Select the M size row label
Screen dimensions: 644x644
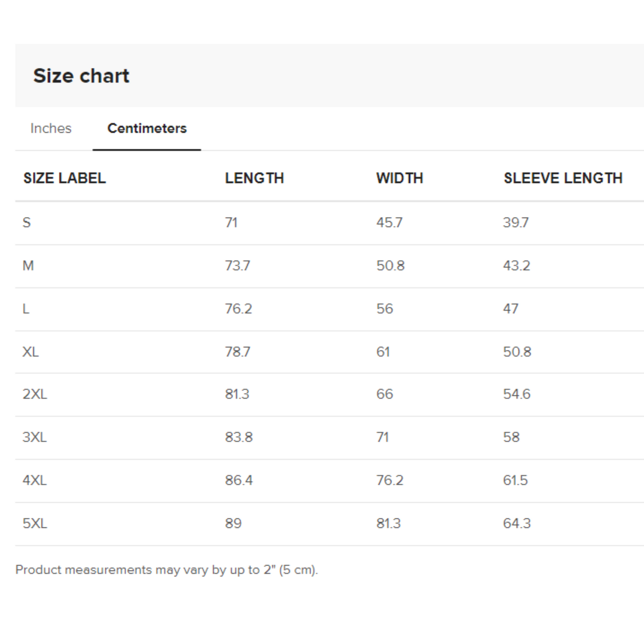pyautogui.click(x=28, y=265)
